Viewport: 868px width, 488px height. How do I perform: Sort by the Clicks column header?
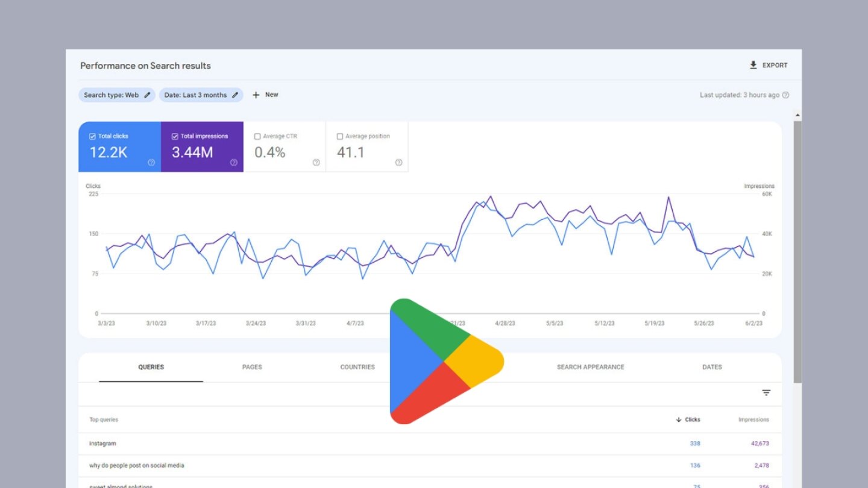coord(688,419)
